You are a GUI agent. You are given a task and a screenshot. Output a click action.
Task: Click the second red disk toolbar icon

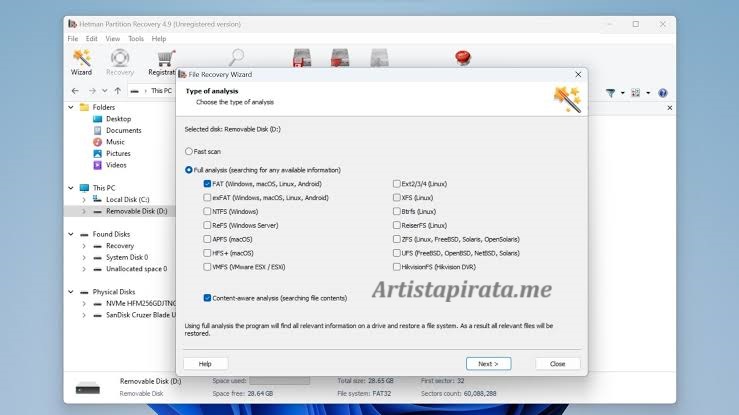tap(340, 57)
